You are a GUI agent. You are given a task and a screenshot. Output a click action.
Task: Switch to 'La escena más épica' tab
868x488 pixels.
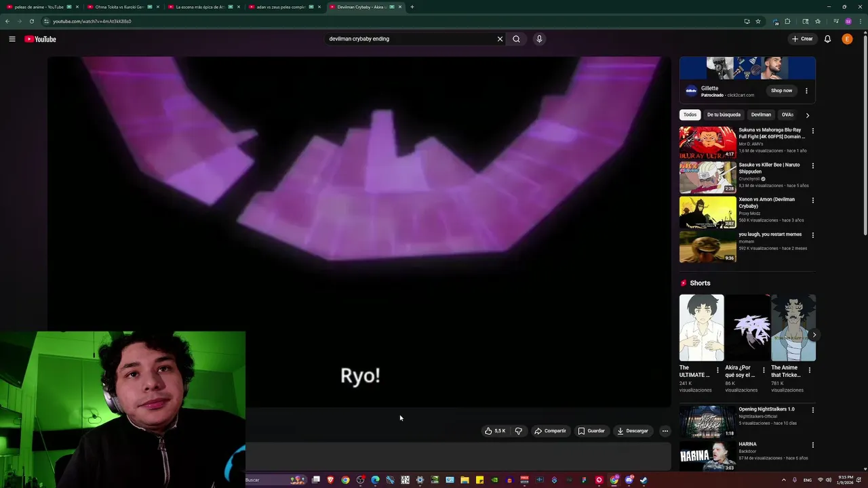click(x=203, y=7)
